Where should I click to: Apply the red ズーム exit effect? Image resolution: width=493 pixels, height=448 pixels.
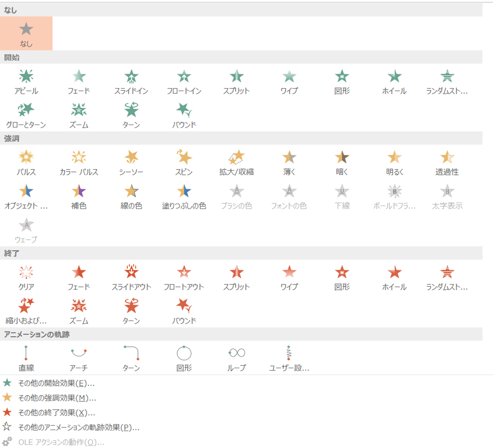point(79,312)
